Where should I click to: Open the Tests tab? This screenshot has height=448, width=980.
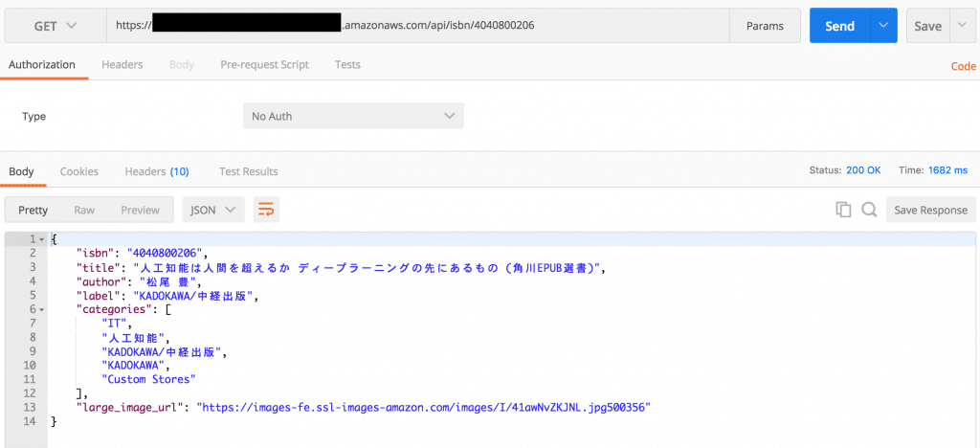click(x=347, y=64)
